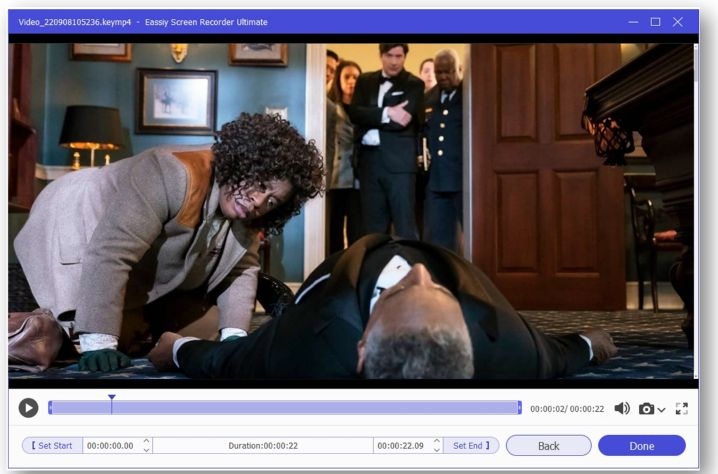Click the Back button
The width and height of the screenshot is (718, 474).
549,446
